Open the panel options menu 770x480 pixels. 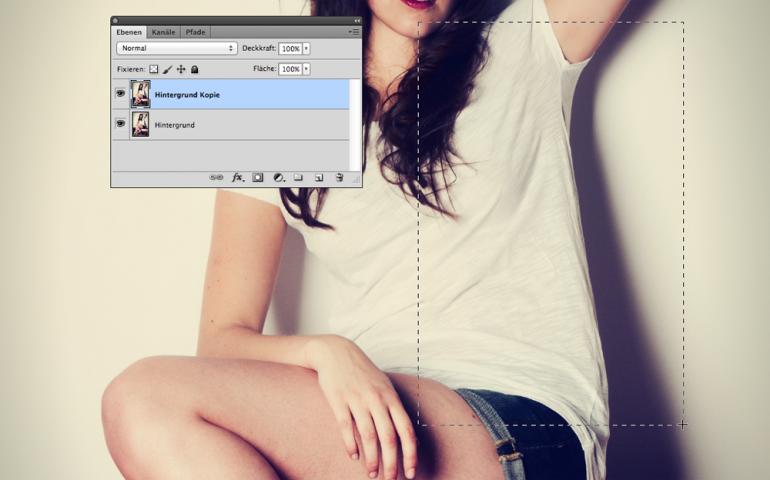tap(354, 32)
